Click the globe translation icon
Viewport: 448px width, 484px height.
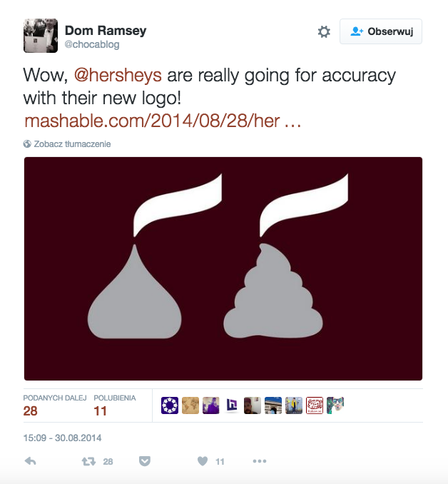click(27, 143)
